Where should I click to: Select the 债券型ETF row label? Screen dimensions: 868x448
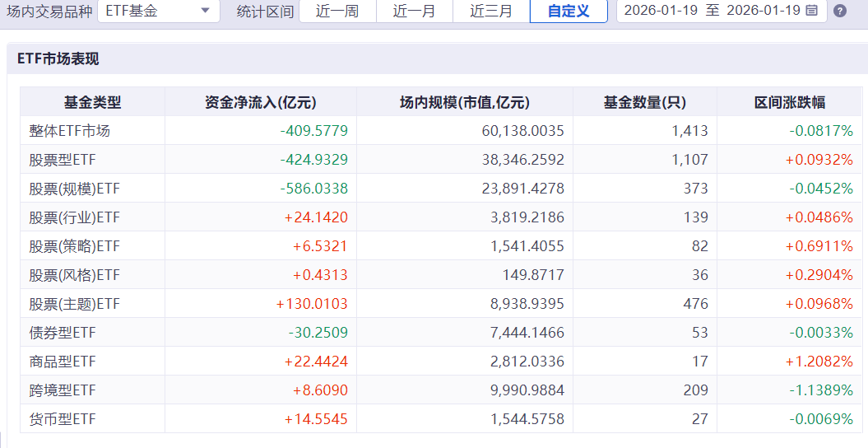(63, 332)
